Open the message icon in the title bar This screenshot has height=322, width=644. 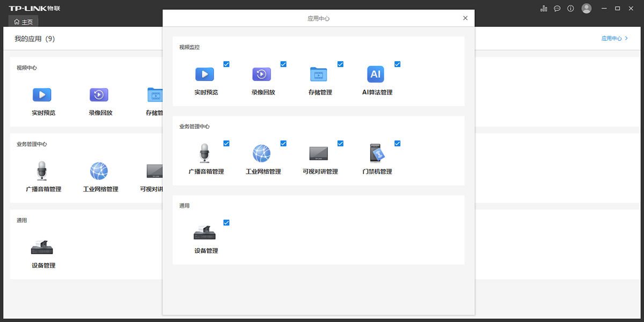pos(557,8)
